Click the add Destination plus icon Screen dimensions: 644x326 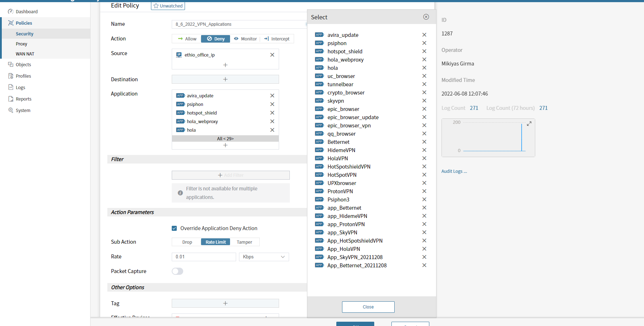click(225, 79)
